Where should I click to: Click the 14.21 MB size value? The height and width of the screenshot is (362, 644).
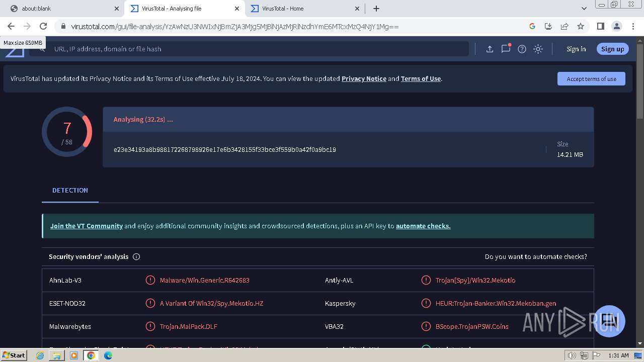[x=570, y=154]
